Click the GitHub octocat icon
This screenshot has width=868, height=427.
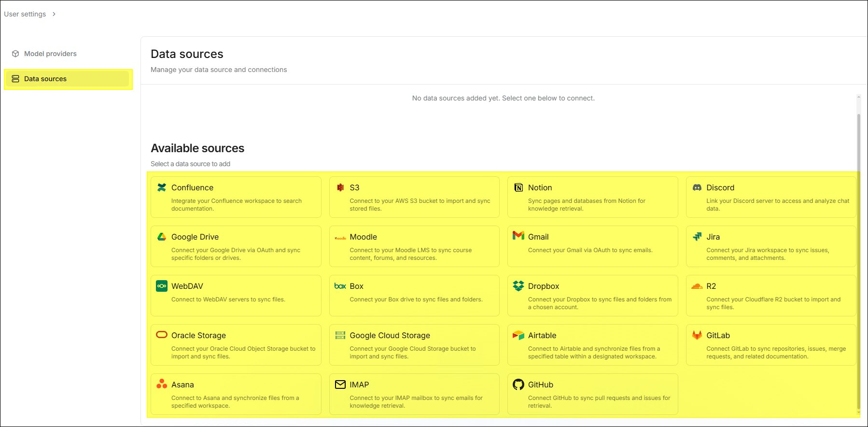pos(518,384)
